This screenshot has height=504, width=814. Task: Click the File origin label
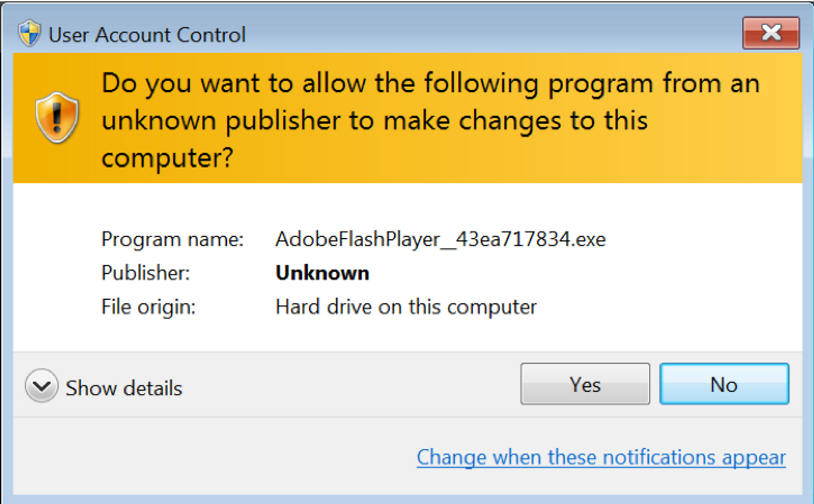[x=149, y=307]
